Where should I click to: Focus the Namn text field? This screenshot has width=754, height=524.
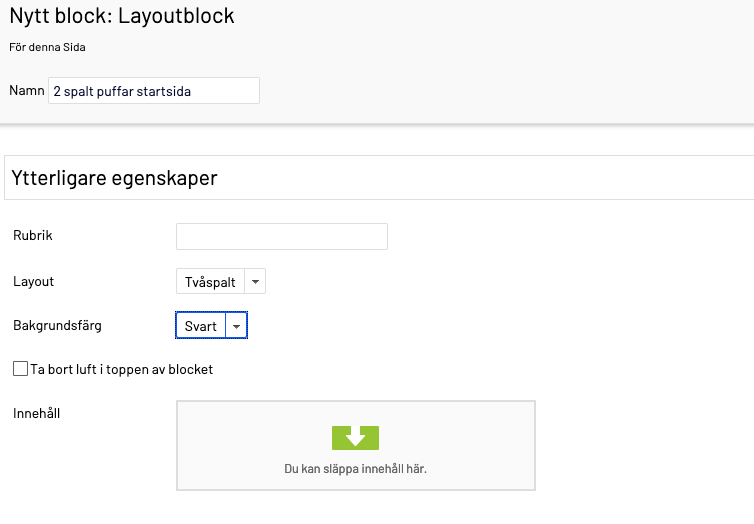coord(154,90)
